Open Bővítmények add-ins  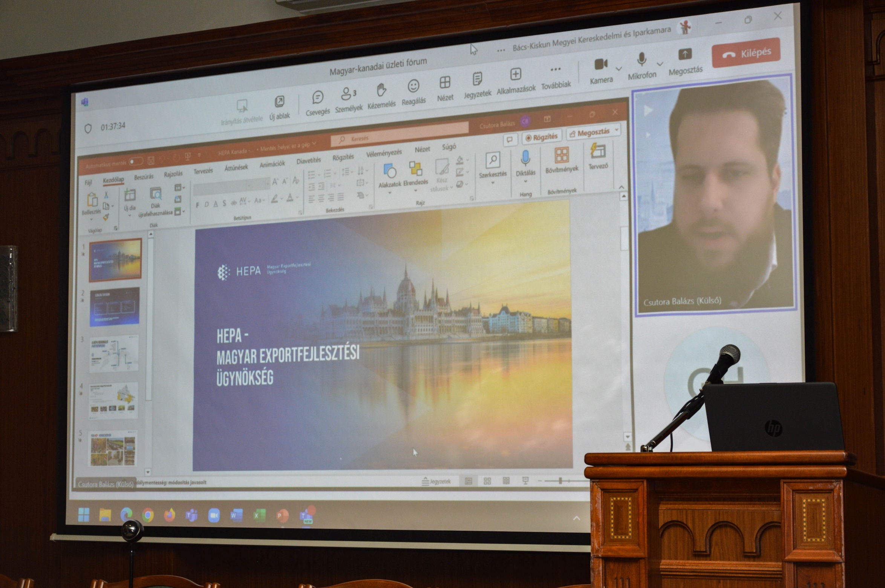[562, 160]
